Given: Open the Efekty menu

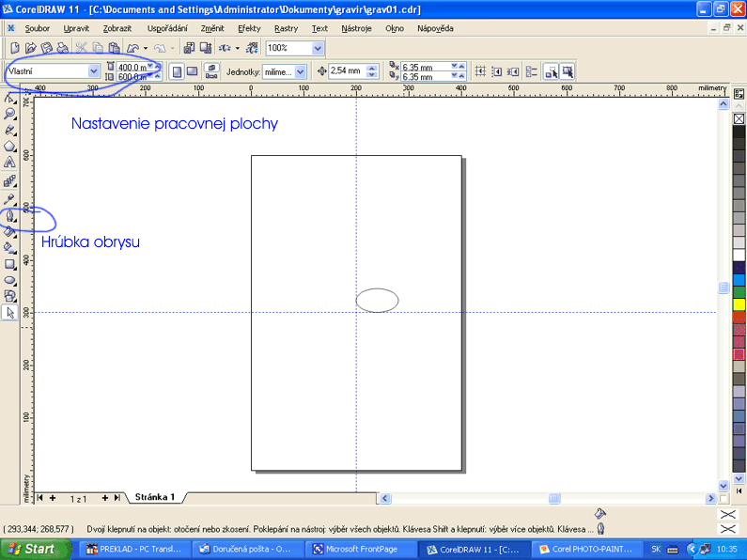Looking at the screenshot, I should (249, 28).
